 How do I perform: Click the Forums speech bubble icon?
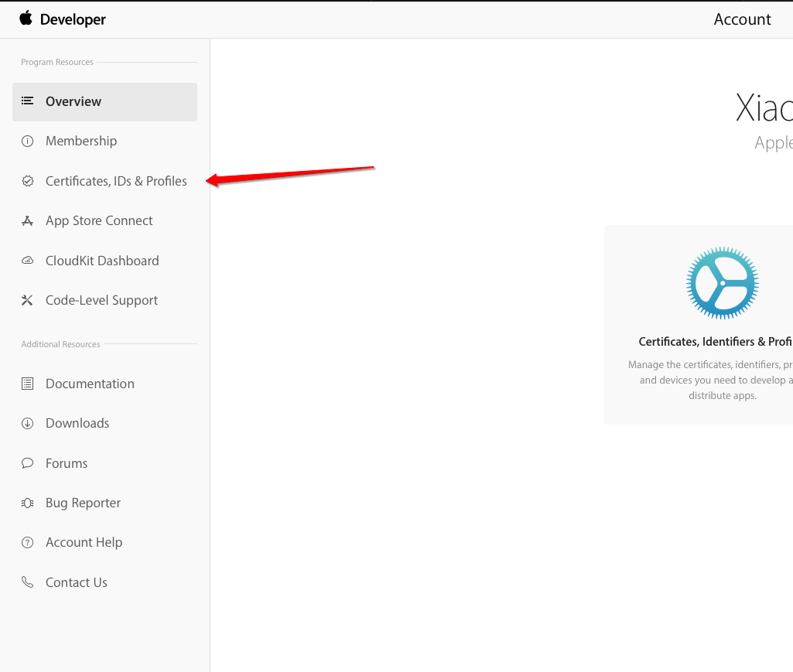[x=27, y=463]
